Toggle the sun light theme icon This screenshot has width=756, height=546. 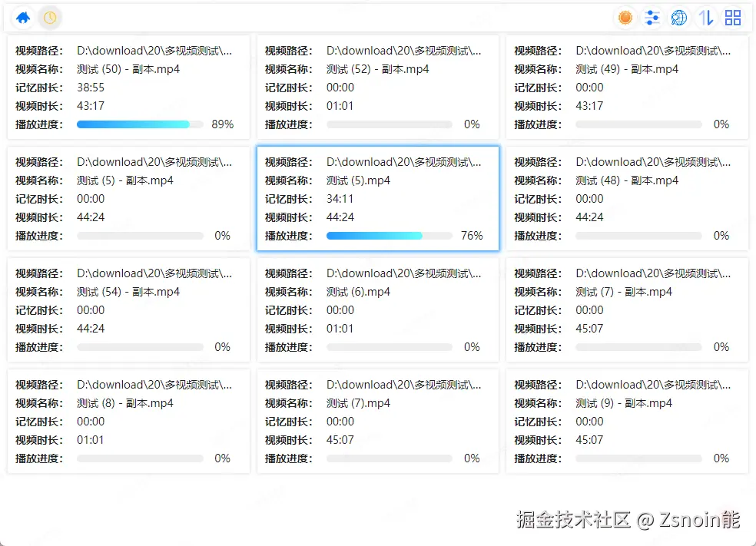625,18
